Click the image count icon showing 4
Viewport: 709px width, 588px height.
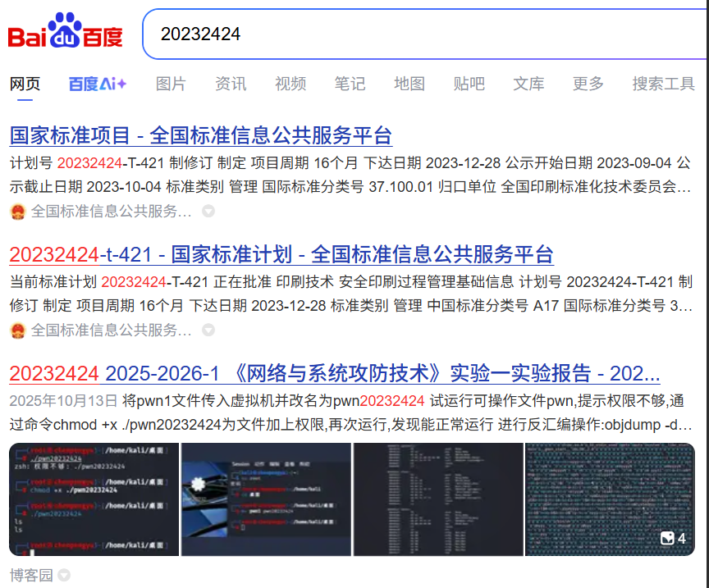coord(673,538)
